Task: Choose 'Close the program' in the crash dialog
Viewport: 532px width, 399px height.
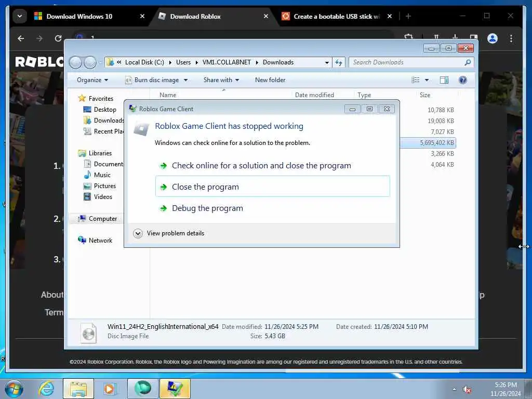Action: click(x=272, y=187)
